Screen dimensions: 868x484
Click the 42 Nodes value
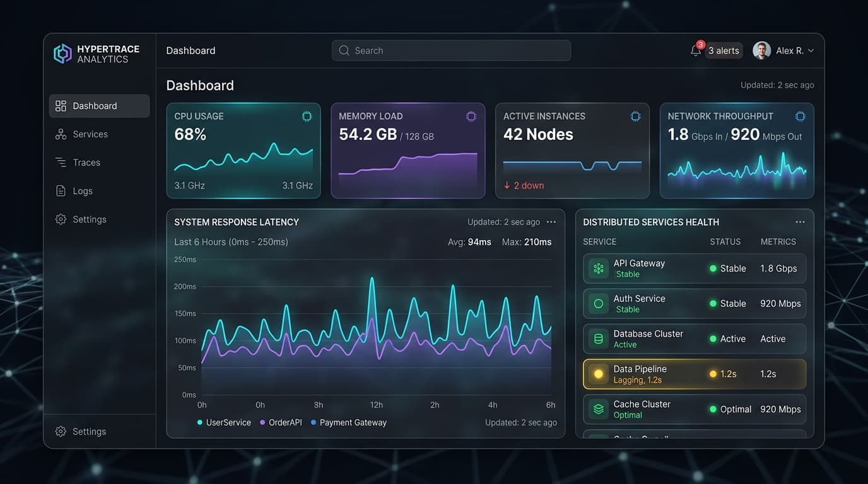[x=538, y=134]
